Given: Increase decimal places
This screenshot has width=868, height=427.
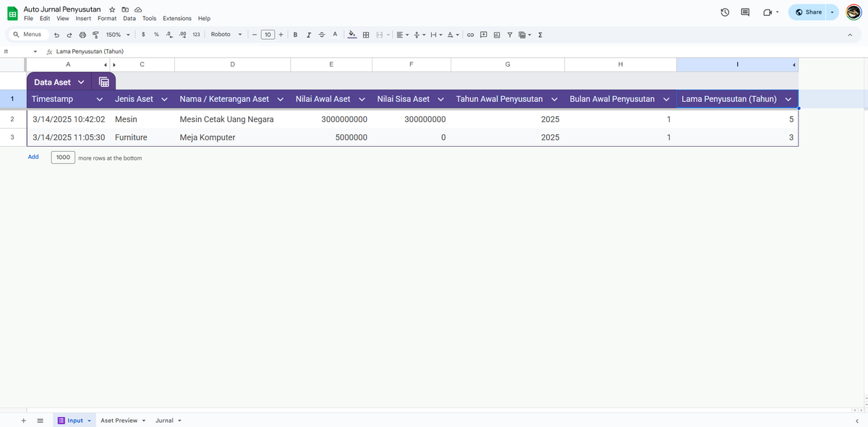Looking at the screenshot, I should point(182,35).
